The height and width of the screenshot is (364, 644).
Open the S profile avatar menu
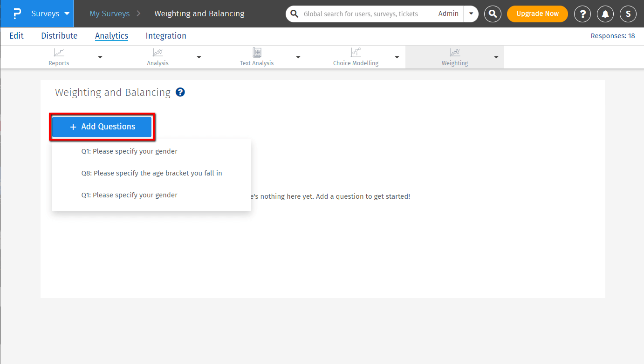point(628,14)
